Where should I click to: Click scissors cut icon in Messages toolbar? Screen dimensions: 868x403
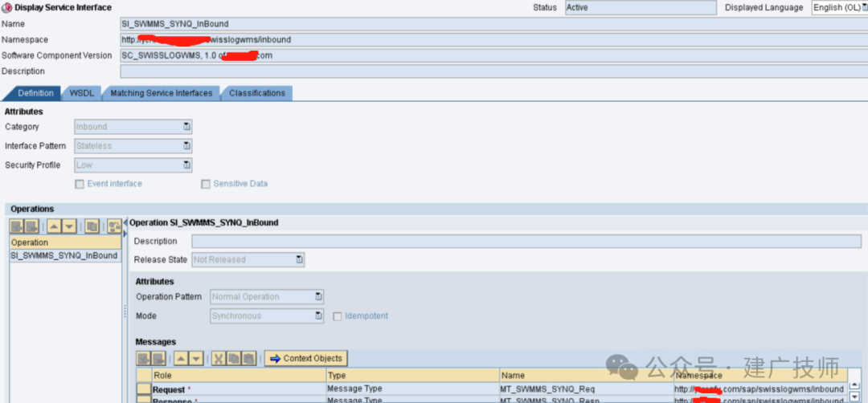point(219,358)
